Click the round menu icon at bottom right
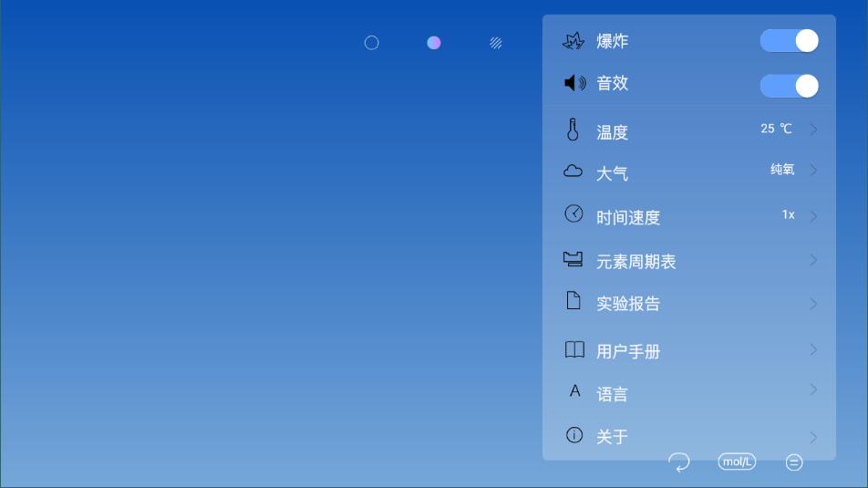 pyautogui.click(x=794, y=462)
